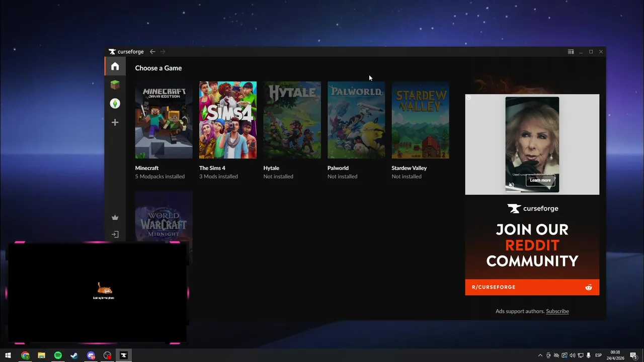Open Spotify from the taskbar
Viewport: 644px width, 362px height.
58,355
